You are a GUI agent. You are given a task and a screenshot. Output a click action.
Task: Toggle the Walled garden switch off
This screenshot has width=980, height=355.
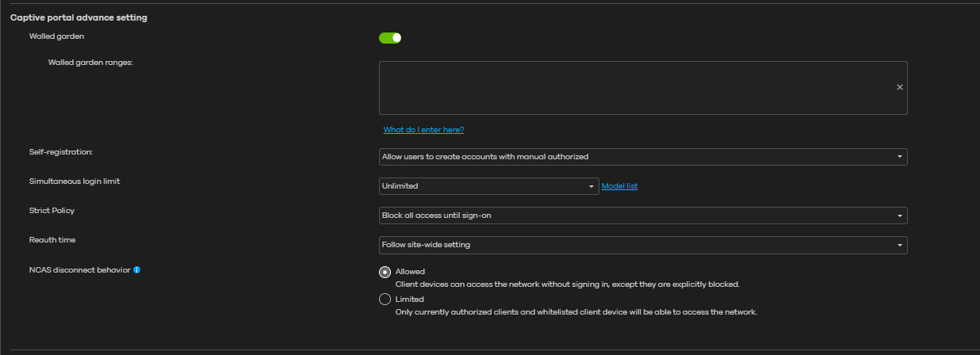click(390, 38)
